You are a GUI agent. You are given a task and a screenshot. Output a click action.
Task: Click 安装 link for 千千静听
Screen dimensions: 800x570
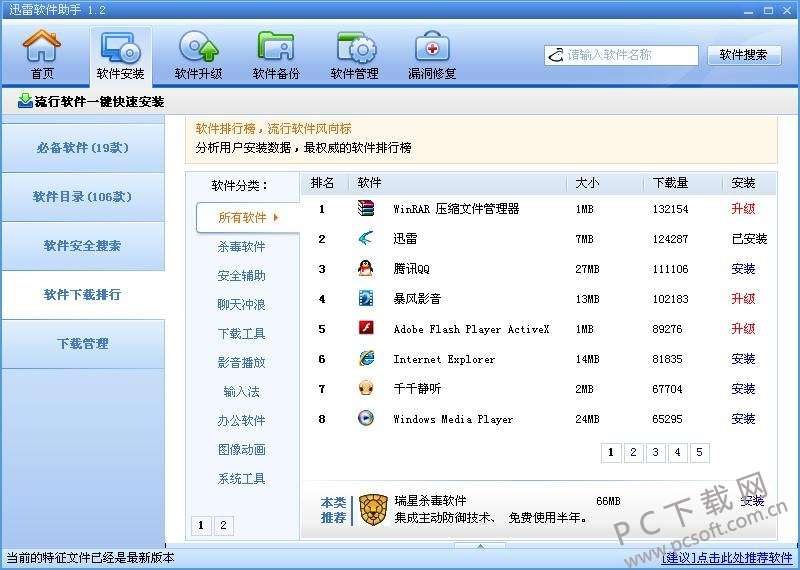pos(743,389)
